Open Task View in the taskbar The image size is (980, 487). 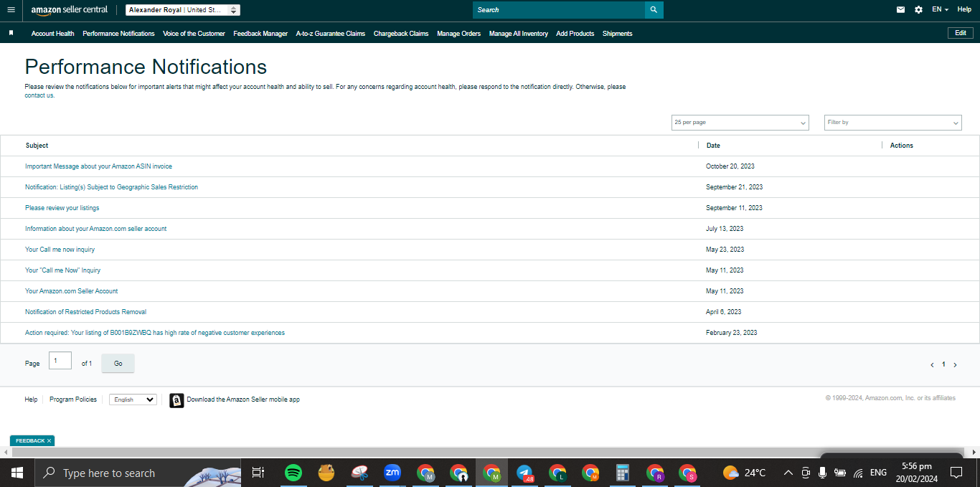258,473
